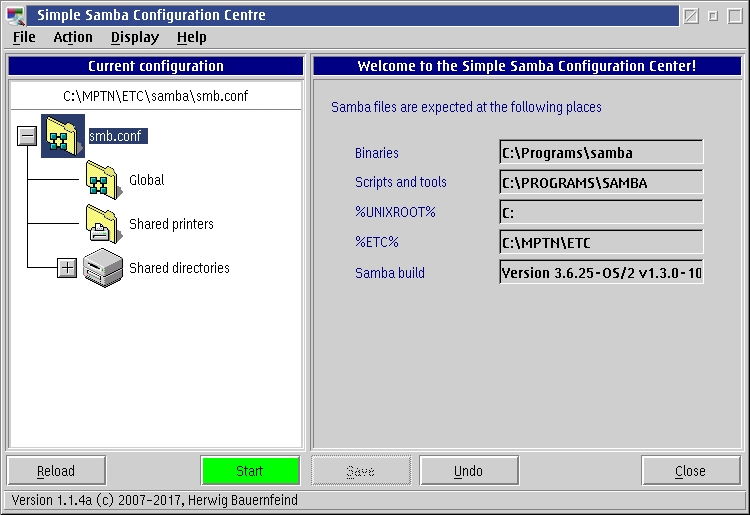
Task: Minimize the window using the small square button
Action: click(713, 16)
